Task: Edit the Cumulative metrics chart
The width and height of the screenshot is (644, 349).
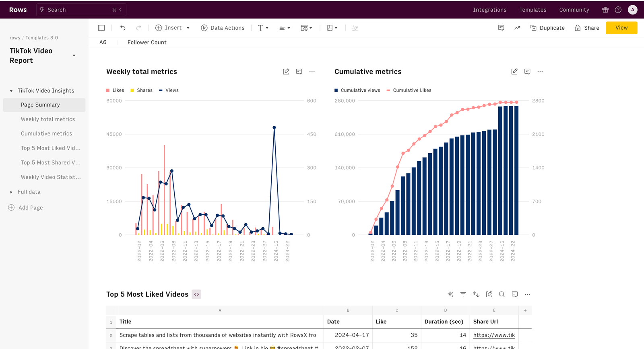Action: 514,72
